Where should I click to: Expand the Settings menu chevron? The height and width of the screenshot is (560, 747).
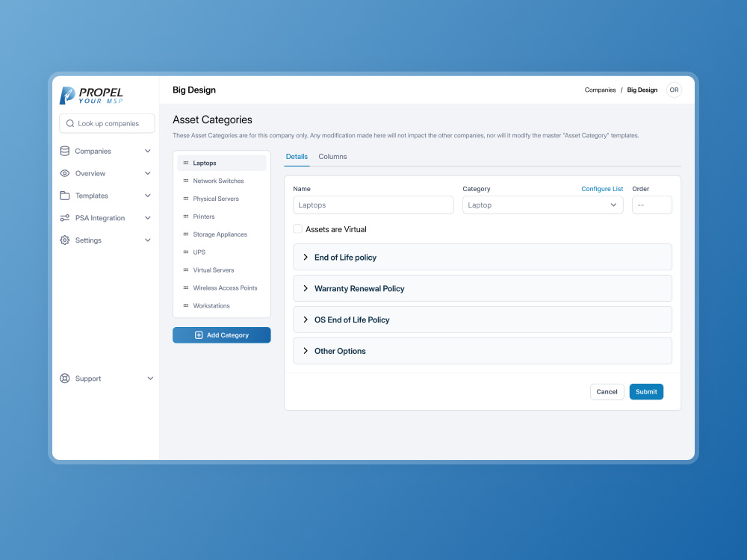148,240
